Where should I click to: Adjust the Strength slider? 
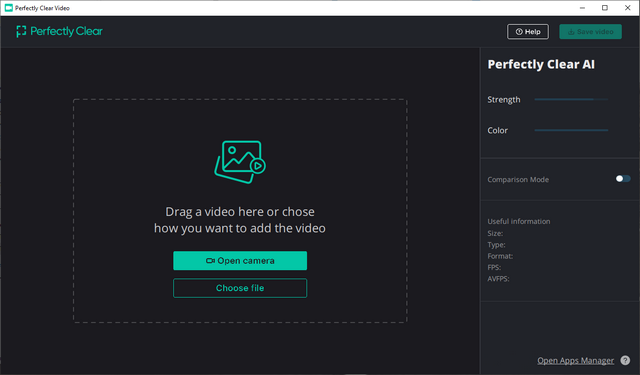pyautogui.click(x=571, y=99)
